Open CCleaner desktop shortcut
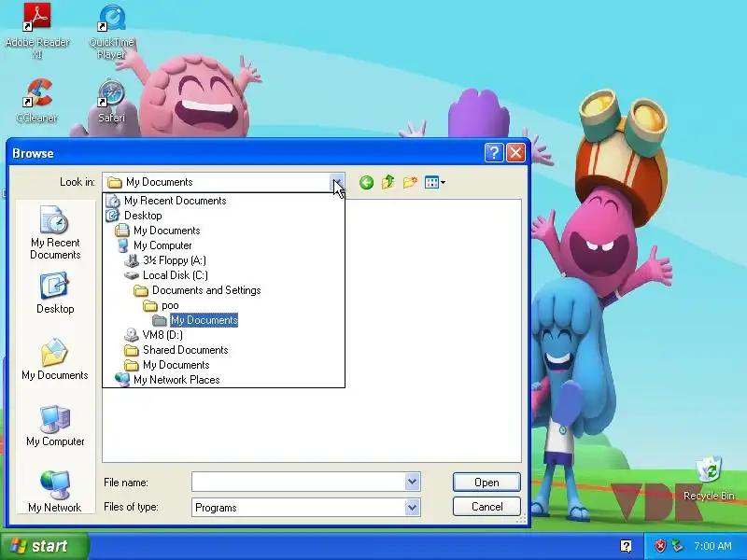This screenshot has height=560, width=747. [x=37, y=101]
